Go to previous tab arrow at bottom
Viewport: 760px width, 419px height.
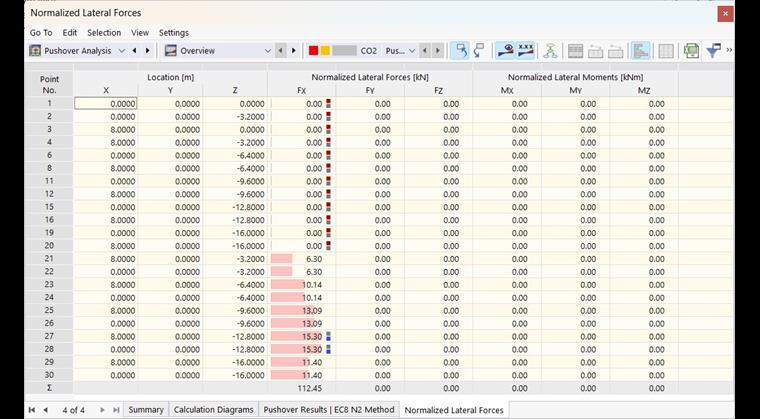click(46, 410)
